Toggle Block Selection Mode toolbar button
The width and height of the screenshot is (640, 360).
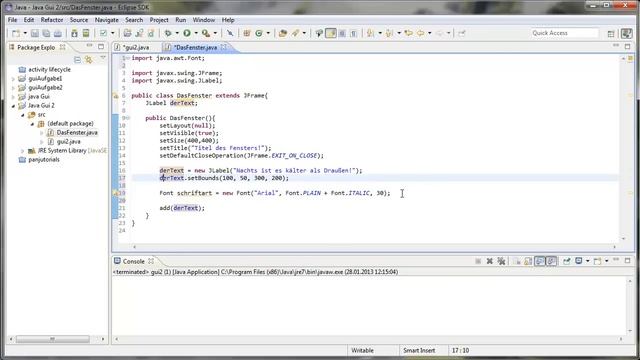tap(343, 33)
